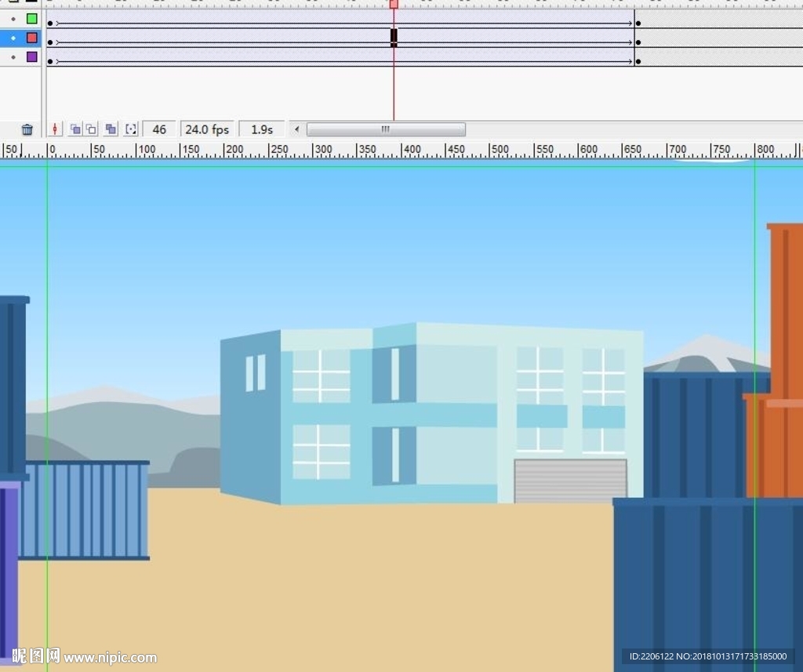Select the end keyframe of the red layer
This screenshot has width=803, height=672.
638,42
